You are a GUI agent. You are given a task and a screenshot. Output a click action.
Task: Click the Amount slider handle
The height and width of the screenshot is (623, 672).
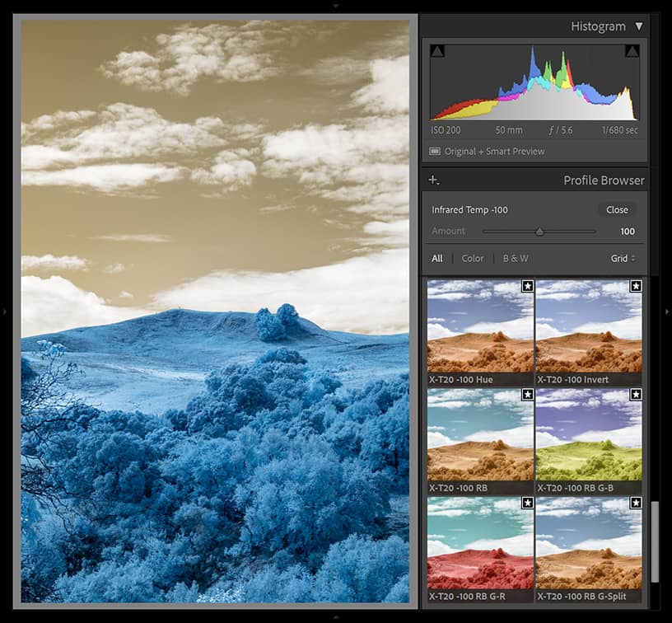pos(539,231)
